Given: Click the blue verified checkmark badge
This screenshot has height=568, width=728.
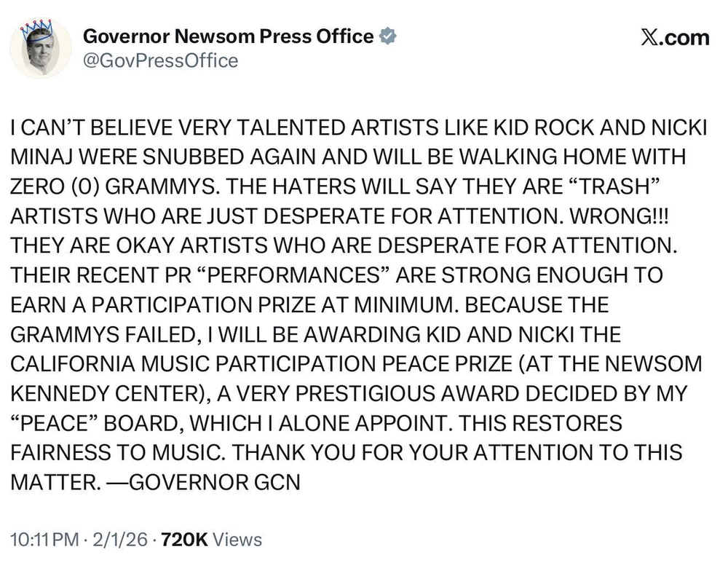Looking at the screenshot, I should 389,36.
